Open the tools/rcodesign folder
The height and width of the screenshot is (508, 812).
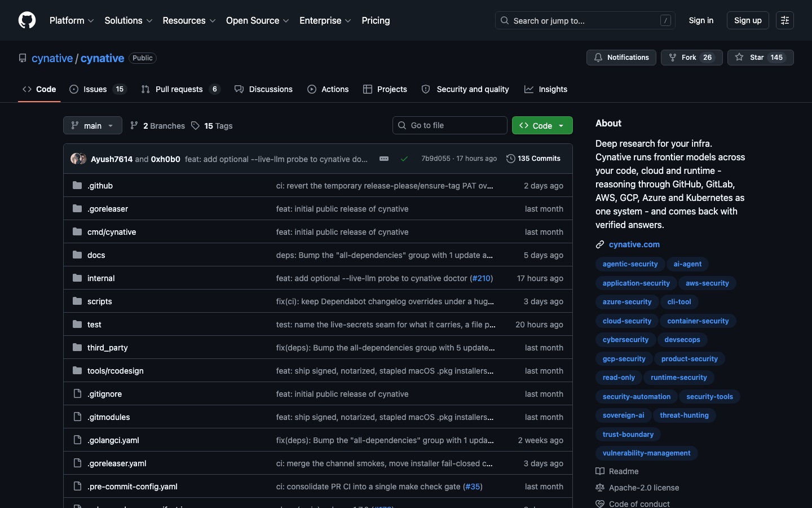pos(115,371)
